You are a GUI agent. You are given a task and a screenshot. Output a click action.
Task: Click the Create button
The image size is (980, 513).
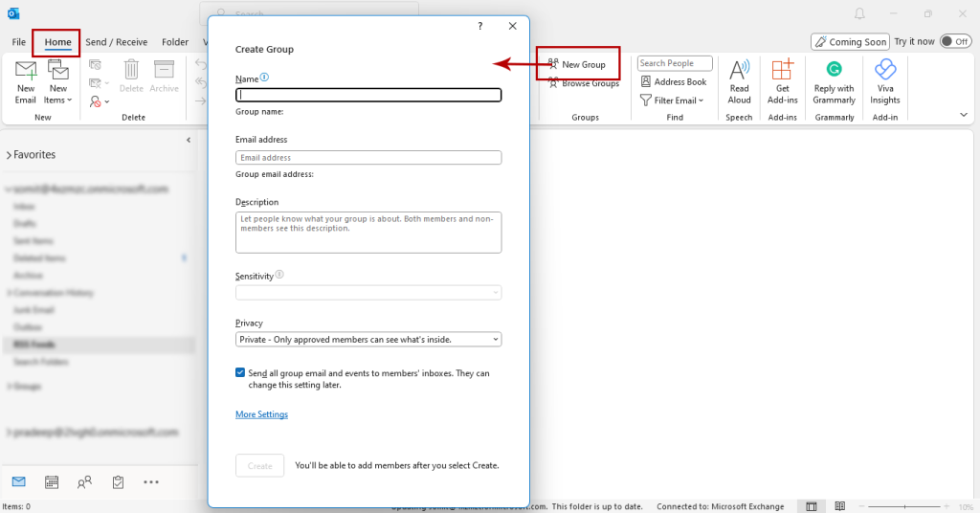[x=259, y=465]
